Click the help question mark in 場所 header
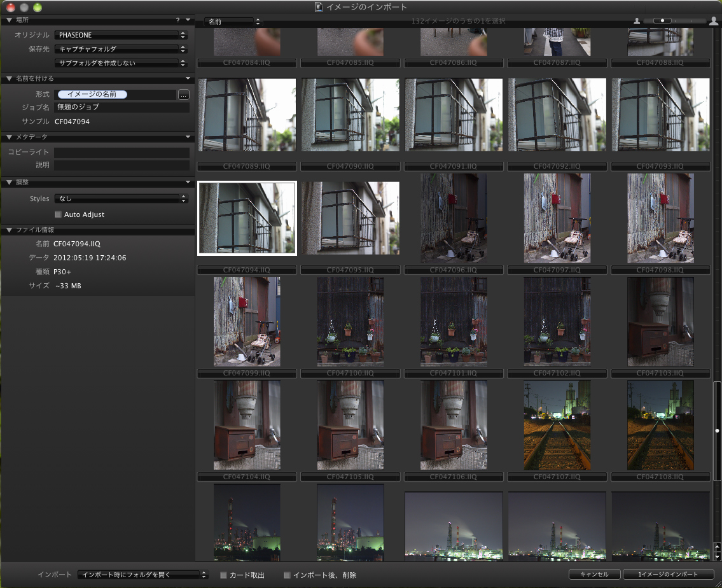The image size is (722, 588). (x=177, y=20)
